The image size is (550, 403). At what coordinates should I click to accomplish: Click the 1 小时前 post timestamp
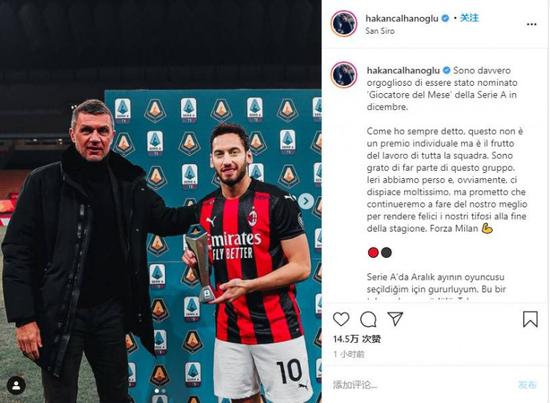pyautogui.click(x=349, y=354)
